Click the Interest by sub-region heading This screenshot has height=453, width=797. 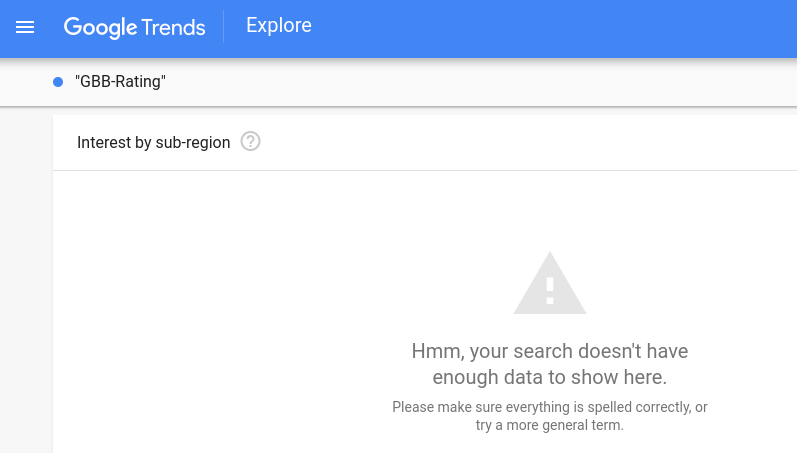point(153,142)
